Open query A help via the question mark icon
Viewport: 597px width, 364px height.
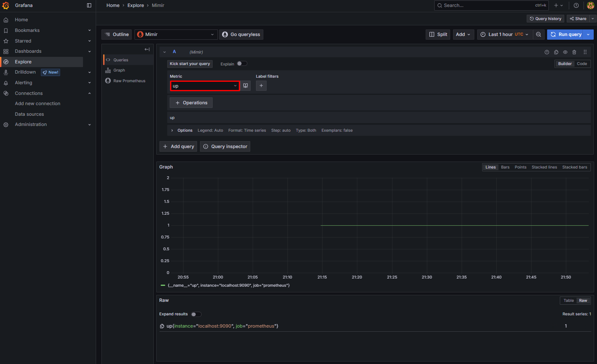click(x=547, y=52)
